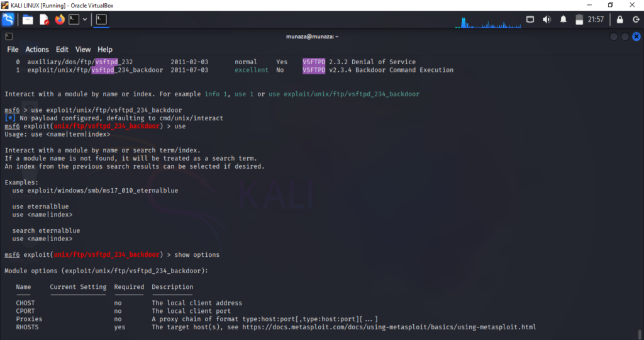Check the battery status icon
This screenshot has height=340, width=644.
pyautogui.click(x=578, y=20)
